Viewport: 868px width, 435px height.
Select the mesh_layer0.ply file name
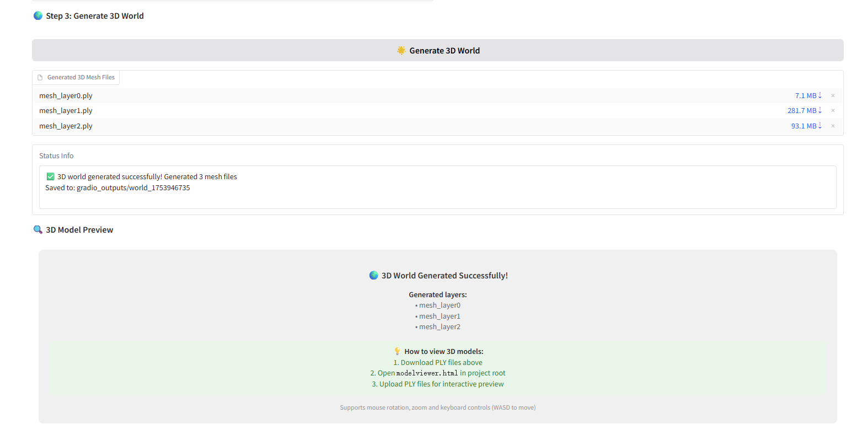(66, 96)
